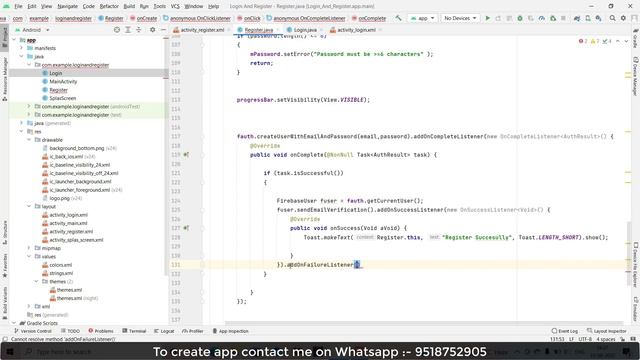Click Collapse All icon in Project panel

tap(139, 30)
